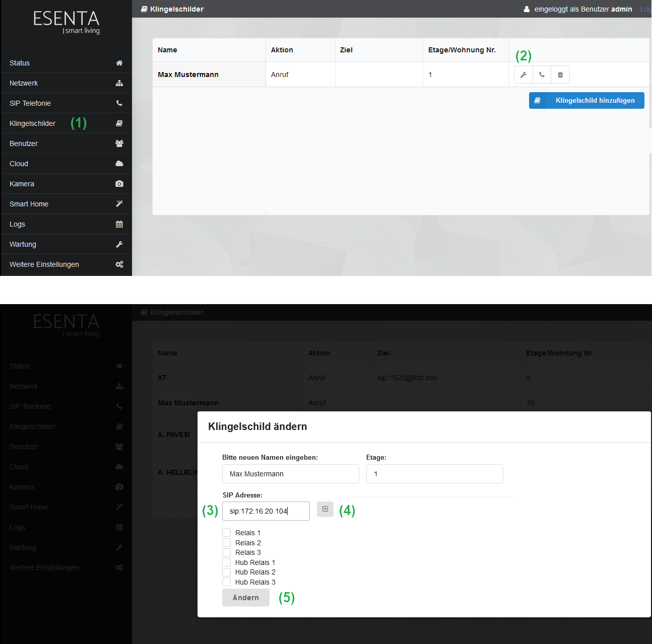Click the cloud icon in the sidebar

point(119,164)
